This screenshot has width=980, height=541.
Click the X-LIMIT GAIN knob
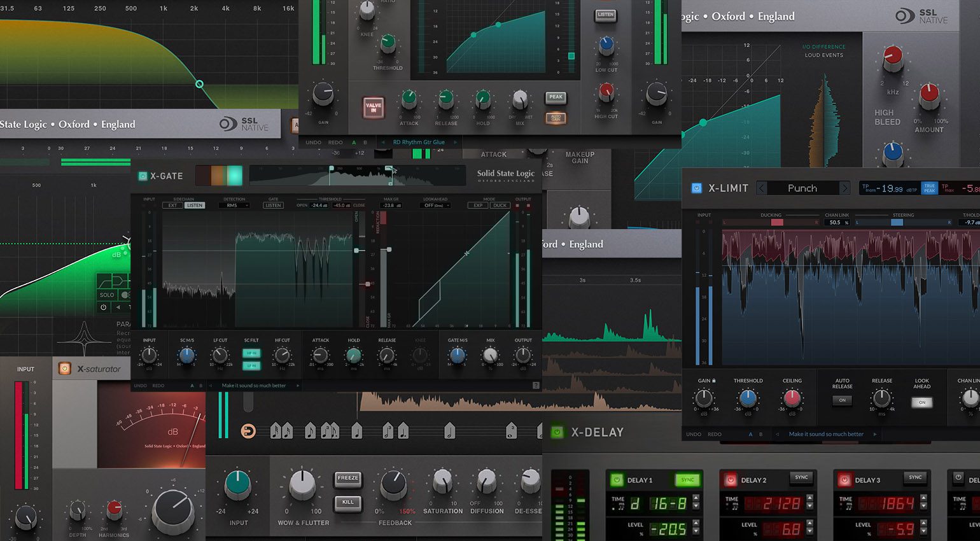tap(704, 398)
